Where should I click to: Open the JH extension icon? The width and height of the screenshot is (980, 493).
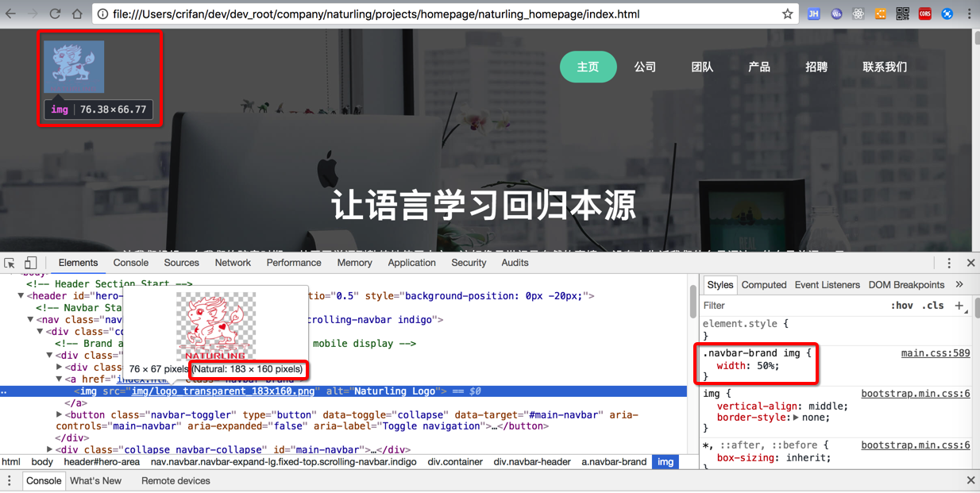[x=813, y=13]
